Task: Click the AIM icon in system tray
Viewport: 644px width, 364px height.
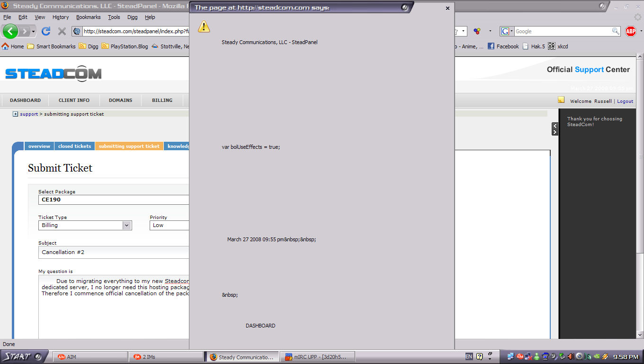Action: coord(519,356)
